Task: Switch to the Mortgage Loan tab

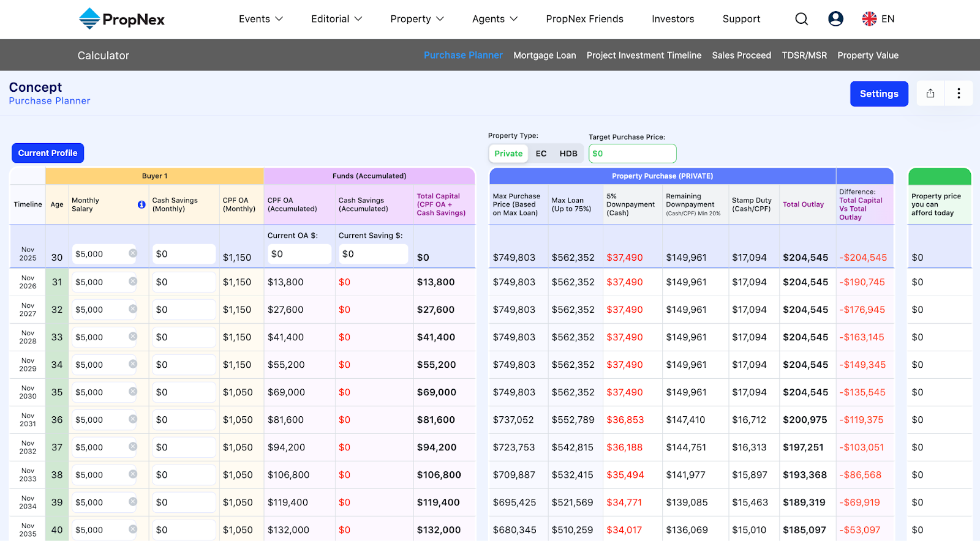Action: pos(545,55)
